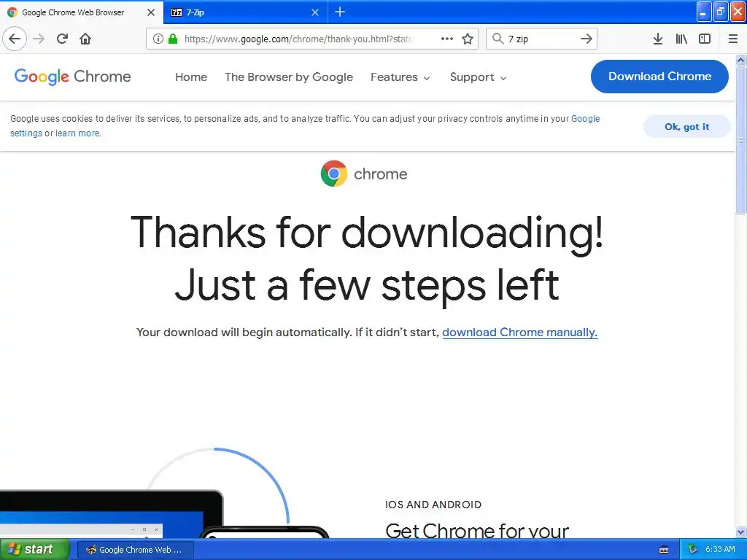Click the search magnifier icon
Screen dimensions: 747x560
pos(498,39)
